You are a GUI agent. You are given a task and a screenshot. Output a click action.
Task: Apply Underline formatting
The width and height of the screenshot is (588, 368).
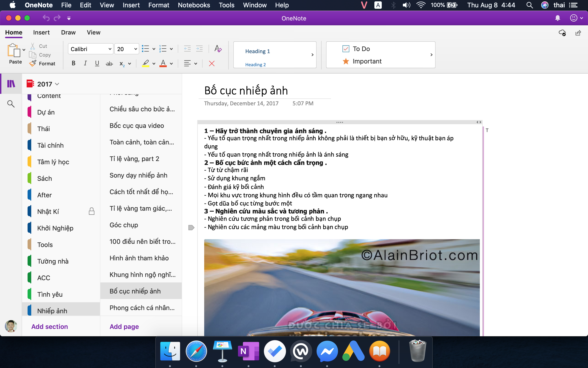[x=97, y=63]
